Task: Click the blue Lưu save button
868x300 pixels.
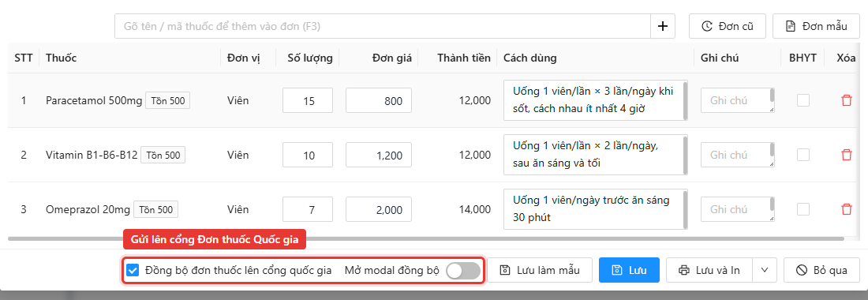Action: click(x=629, y=270)
